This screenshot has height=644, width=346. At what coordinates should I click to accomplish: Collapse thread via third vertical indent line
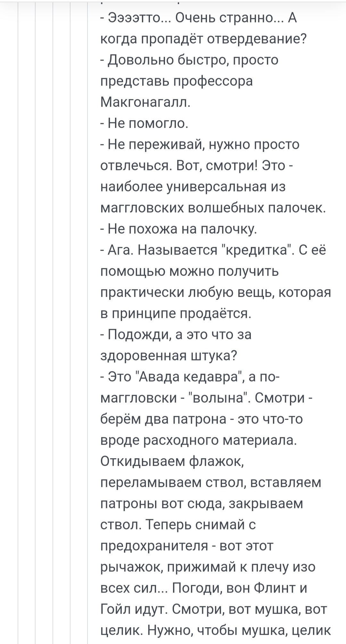click(53, 320)
